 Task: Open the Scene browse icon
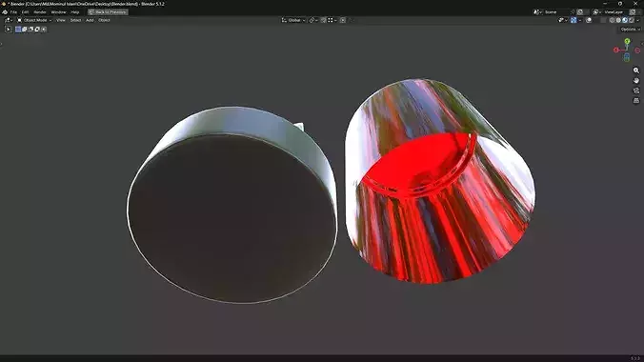[538, 12]
